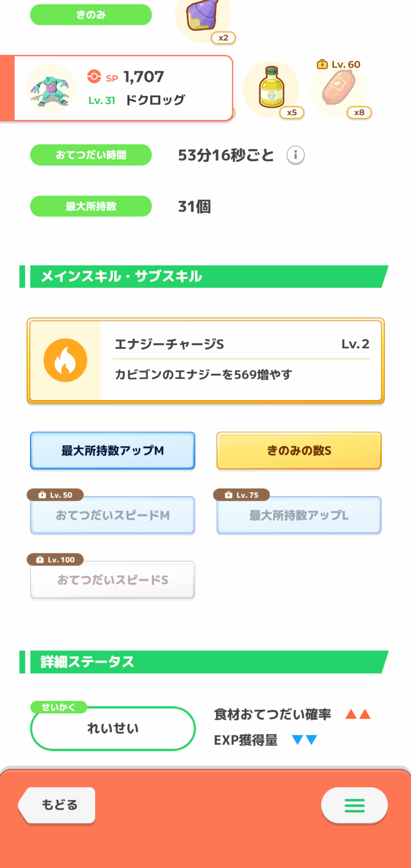Tap the Lv. 60 lock icon
Image resolution: width=411 pixels, height=868 pixels.
[322, 65]
